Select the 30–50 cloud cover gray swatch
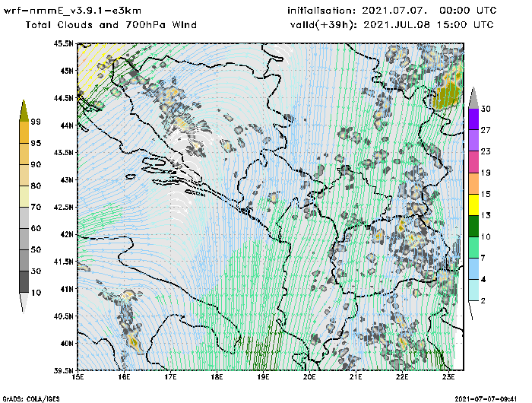This screenshot has width=532, height=403. 24,260
